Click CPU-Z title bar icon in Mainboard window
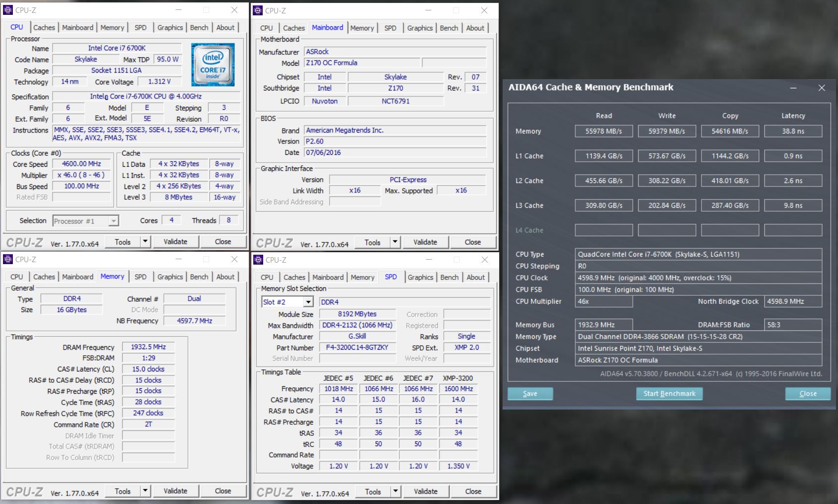 point(258,10)
